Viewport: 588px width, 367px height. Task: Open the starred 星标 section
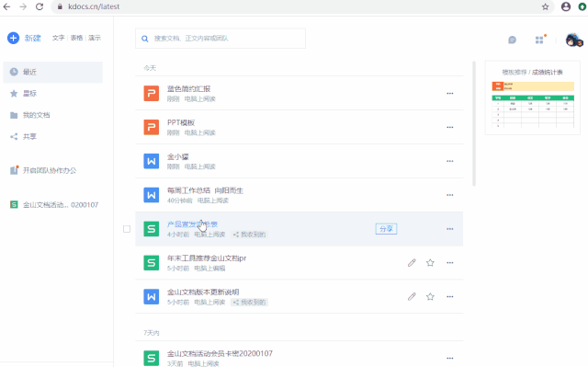(x=29, y=94)
